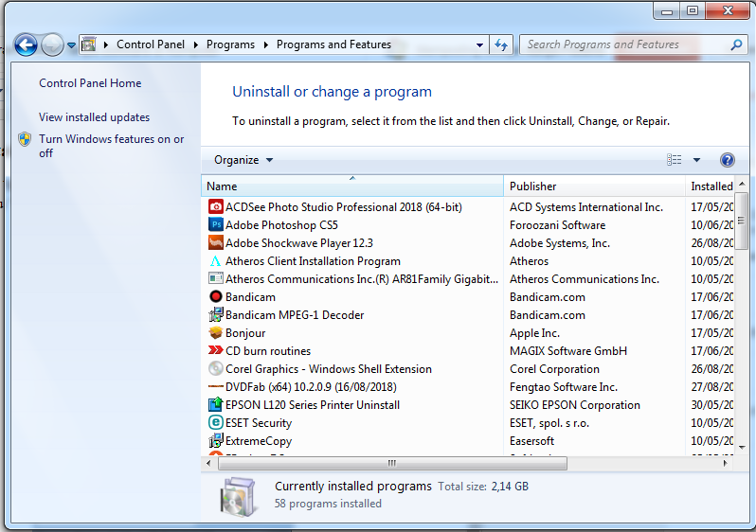Click the search magnifier icon
The width and height of the screenshot is (756, 532).
736,44
